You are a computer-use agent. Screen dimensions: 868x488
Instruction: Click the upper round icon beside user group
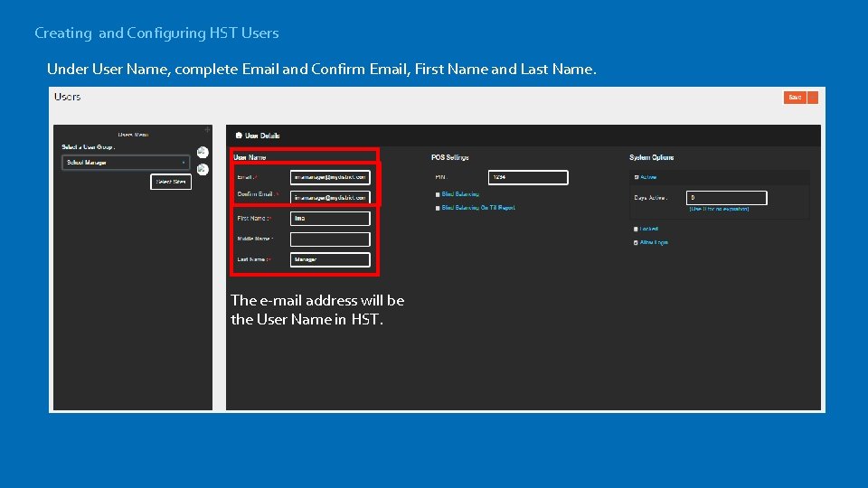pyautogui.click(x=203, y=152)
